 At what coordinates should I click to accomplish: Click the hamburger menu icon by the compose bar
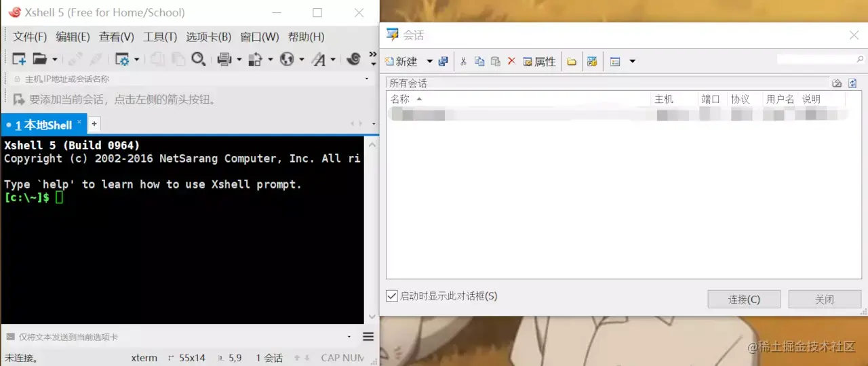tap(368, 337)
